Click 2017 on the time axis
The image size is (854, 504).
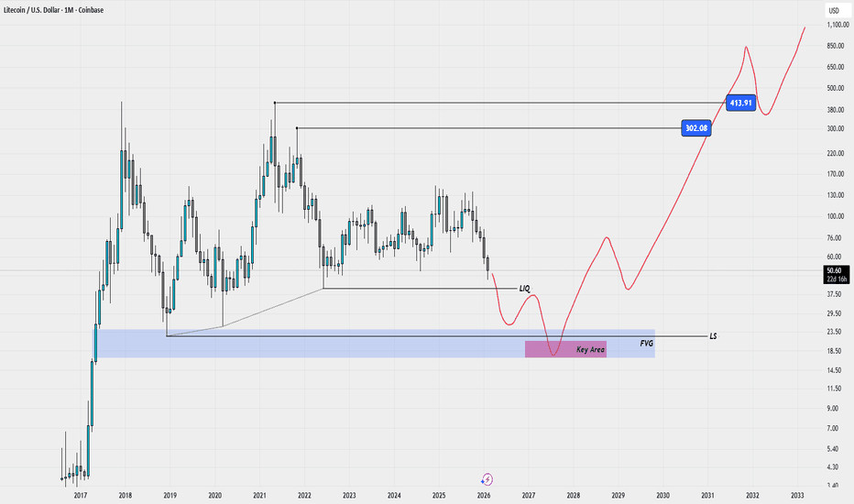[80, 495]
